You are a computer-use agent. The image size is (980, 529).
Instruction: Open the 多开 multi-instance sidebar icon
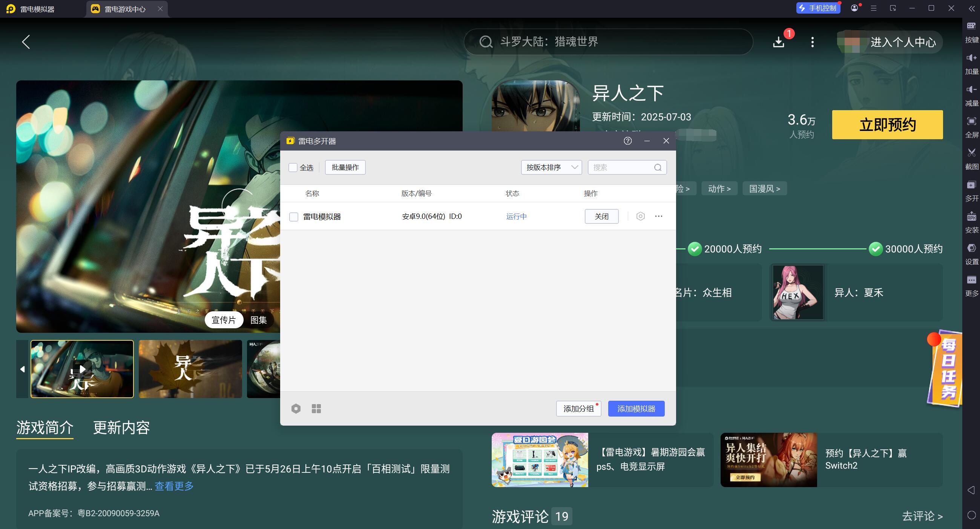point(971,185)
